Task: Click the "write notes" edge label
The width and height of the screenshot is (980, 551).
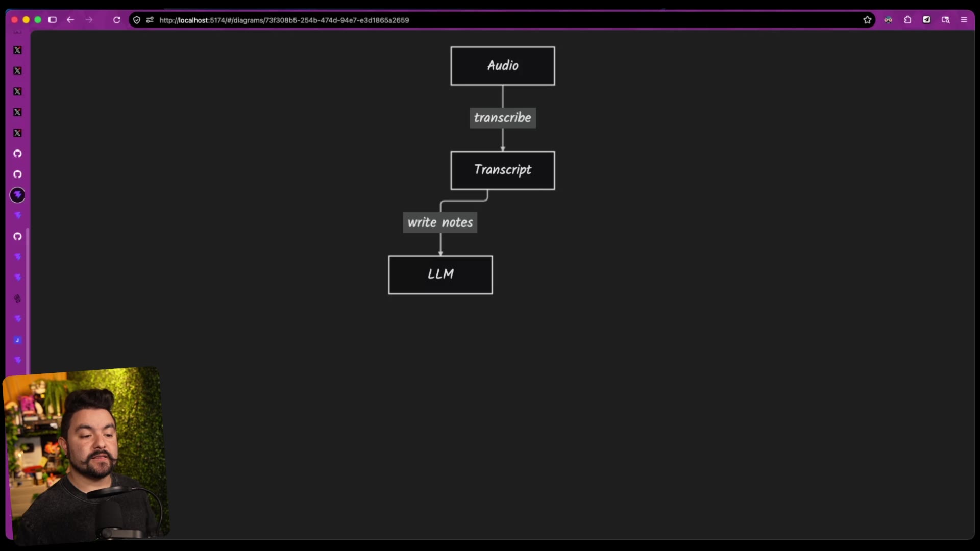Action: click(440, 222)
